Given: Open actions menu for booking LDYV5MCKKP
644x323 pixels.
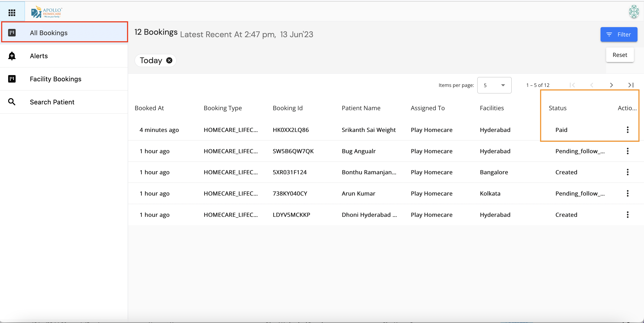Looking at the screenshot, I should click(x=627, y=215).
